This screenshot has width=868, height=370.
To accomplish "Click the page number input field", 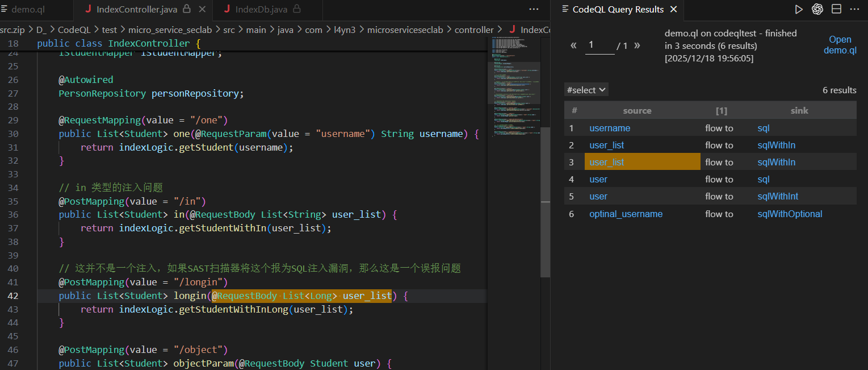I will click(599, 45).
